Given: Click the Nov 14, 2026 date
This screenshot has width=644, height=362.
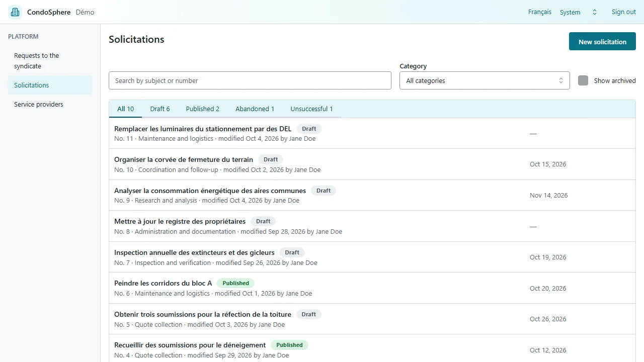Looking at the screenshot, I should [548, 196].
